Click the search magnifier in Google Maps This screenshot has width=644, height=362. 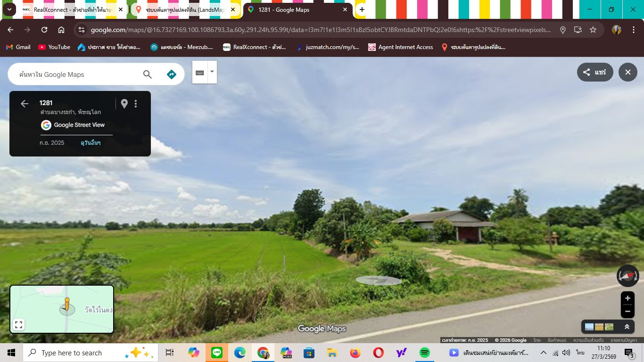tap(148, 74)
